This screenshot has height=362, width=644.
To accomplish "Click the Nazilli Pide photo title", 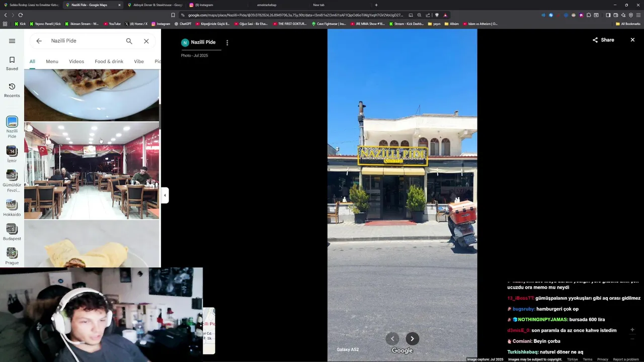I will coord(203,42).
